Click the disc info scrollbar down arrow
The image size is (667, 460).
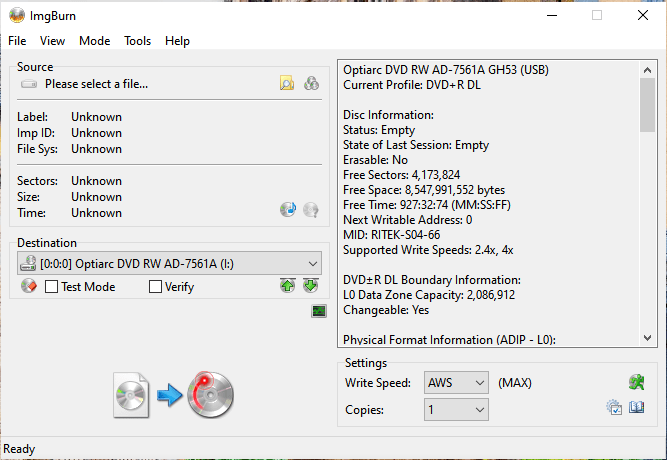(x=647, y=338)
